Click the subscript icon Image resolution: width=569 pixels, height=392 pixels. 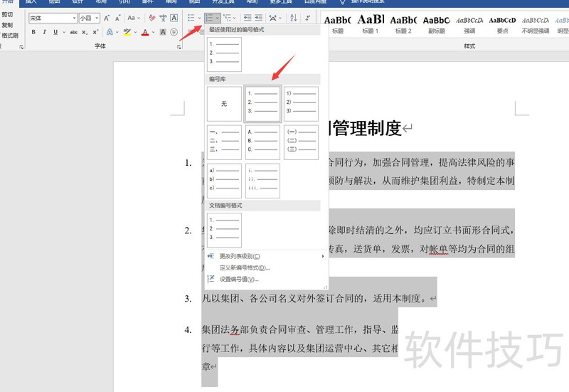(85, 32)
